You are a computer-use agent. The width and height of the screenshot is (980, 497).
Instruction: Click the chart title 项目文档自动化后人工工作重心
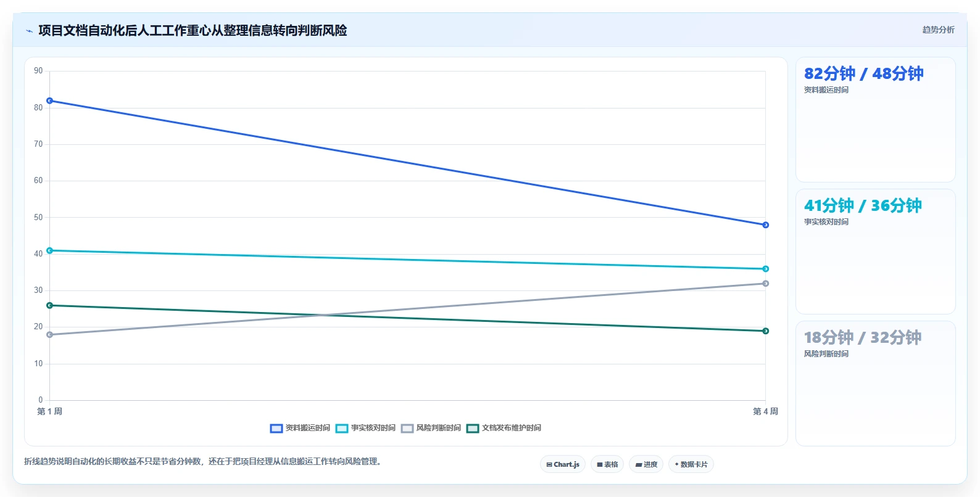[x=193, y=30]
